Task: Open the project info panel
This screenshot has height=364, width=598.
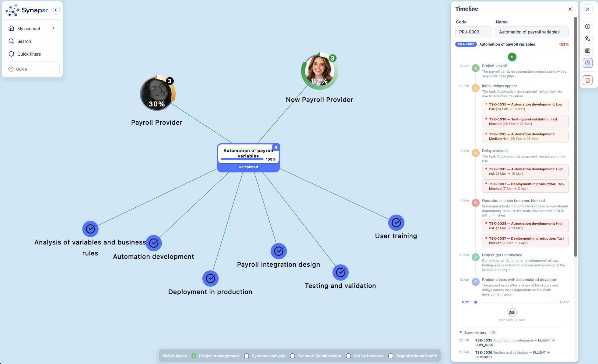Action: [x=588, y=26]
